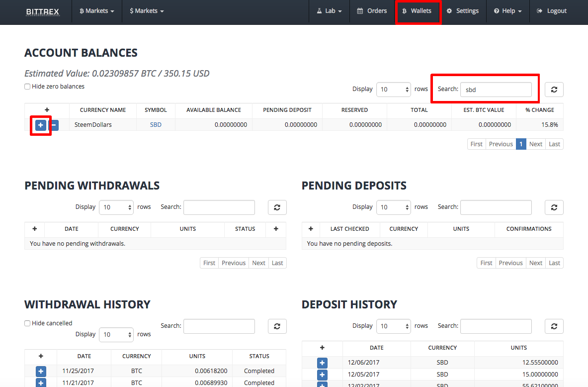Focus the Deposit History search field
This screenshot has width=588, height=387.
tap(496, 326)
